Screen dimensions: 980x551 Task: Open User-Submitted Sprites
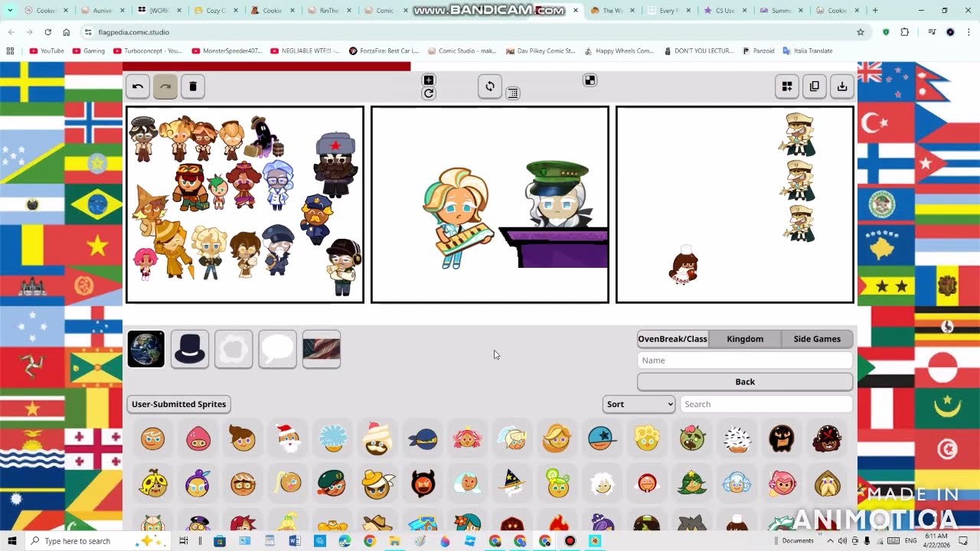179,404
